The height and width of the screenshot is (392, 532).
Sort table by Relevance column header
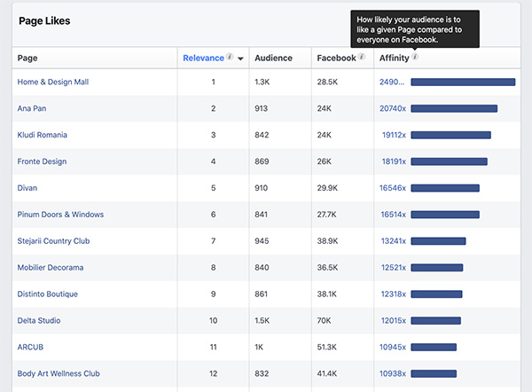(x=203, y=59)
